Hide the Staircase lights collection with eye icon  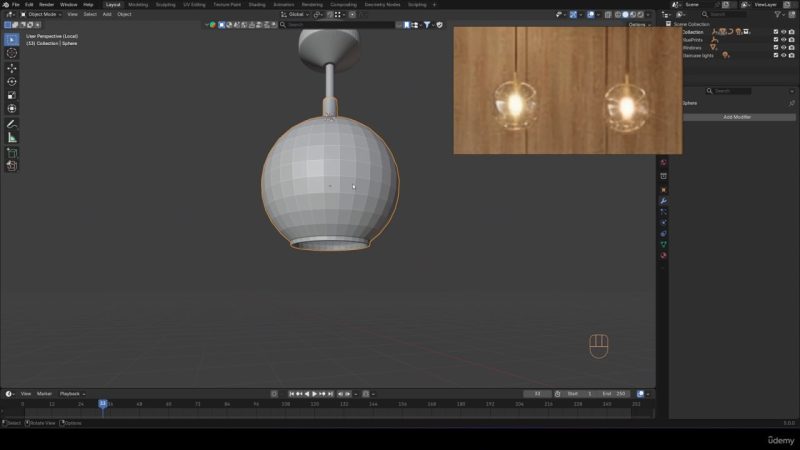784,55
